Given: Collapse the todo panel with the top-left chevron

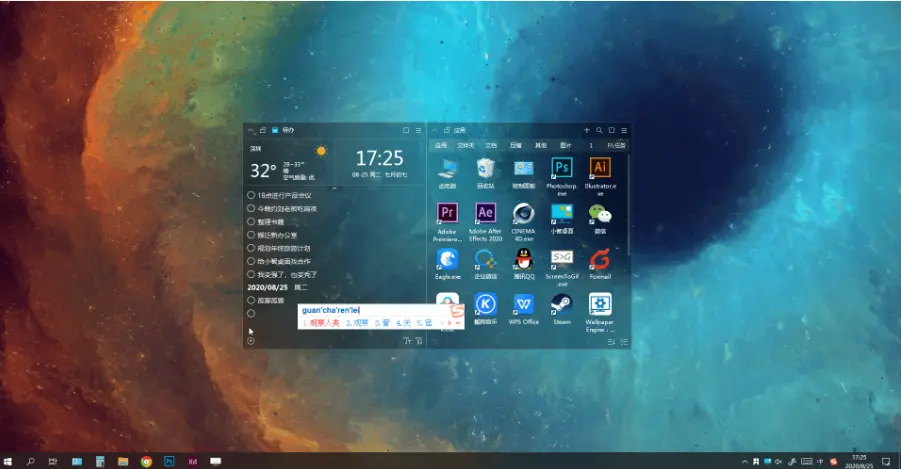Looking at the screenshot, I should pyautogui.click(x=250, y=130).
